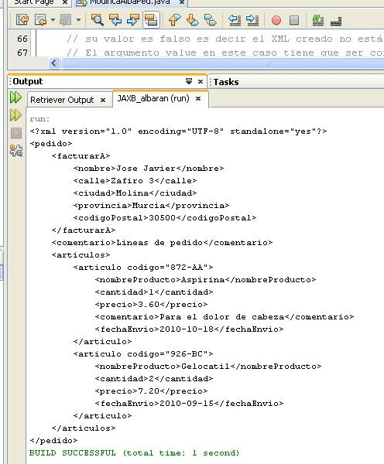Click the editor horizontal scrollbar left arrow
Image resolution: width=384 pixels, height=464 pixels.
[x=54, y=63]
